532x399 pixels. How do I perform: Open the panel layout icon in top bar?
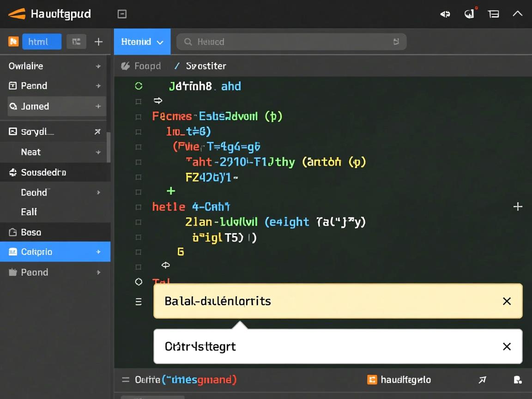(x=493, y=14)
